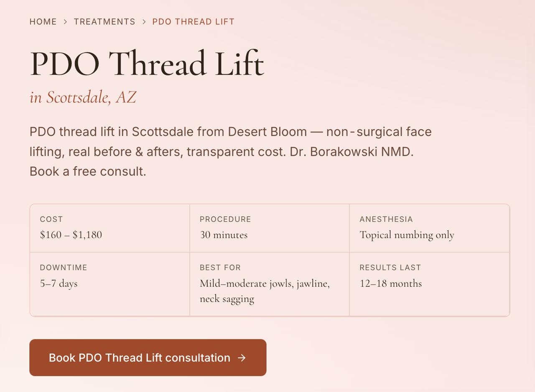Select the PROCEDURE info cell
535x392 pixels.
coord(270,228)
